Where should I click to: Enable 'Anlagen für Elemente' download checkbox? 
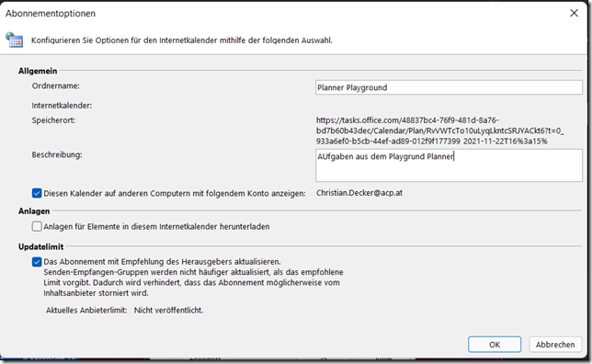(37, 226)
